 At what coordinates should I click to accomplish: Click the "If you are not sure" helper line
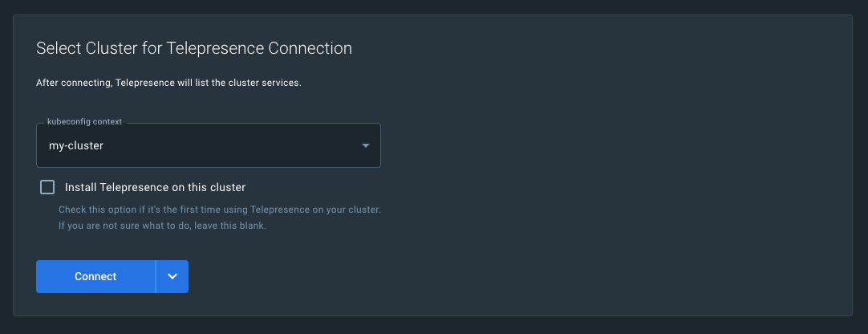[162, 226]
